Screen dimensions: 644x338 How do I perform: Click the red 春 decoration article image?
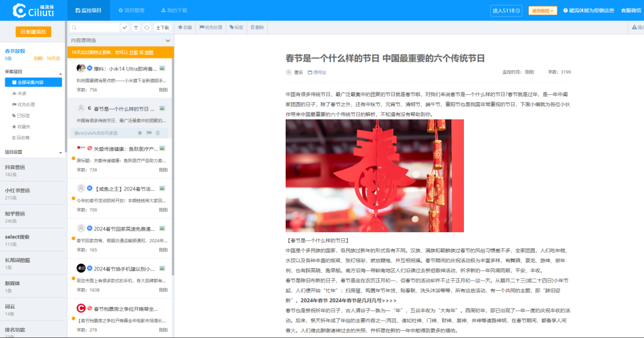click(x=374, y=176)
